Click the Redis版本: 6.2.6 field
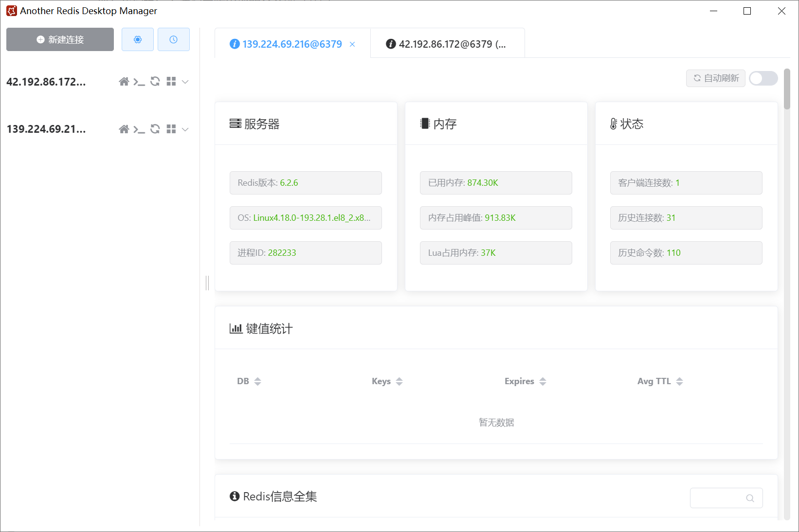Viewport: 799px width, 532px height. tap(306, 183)
